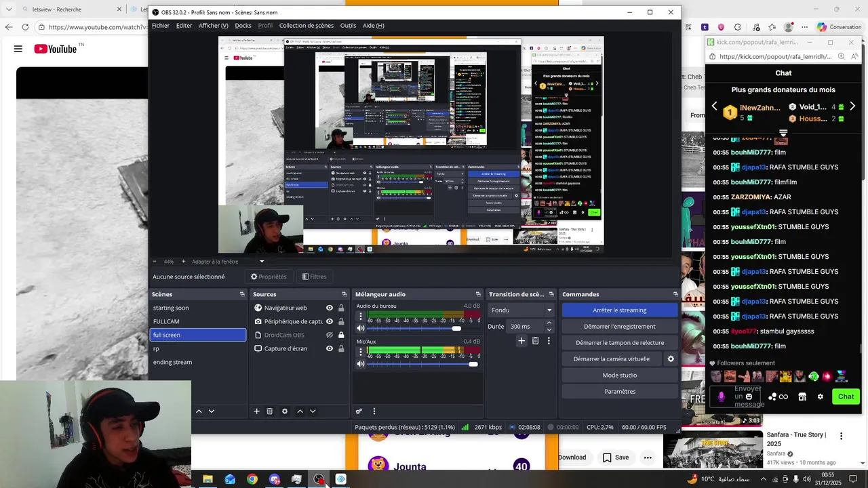Viewport: 868px width, 488px height.
Task: Remove selected source with Sources trash icon
Action: pos(269,411)
